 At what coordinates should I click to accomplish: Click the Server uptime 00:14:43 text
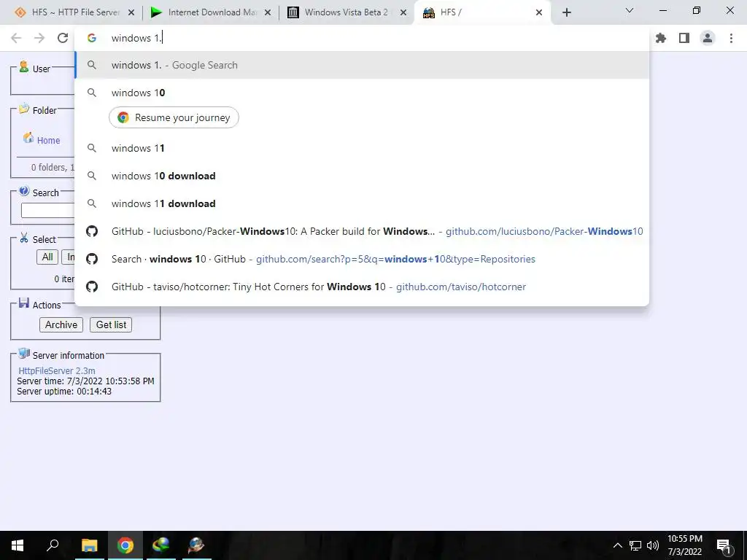click(64, 392)
